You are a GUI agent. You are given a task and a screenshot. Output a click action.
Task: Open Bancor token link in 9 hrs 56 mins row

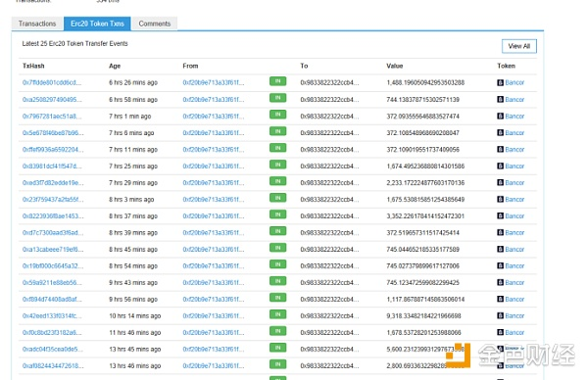pos(514,299)
